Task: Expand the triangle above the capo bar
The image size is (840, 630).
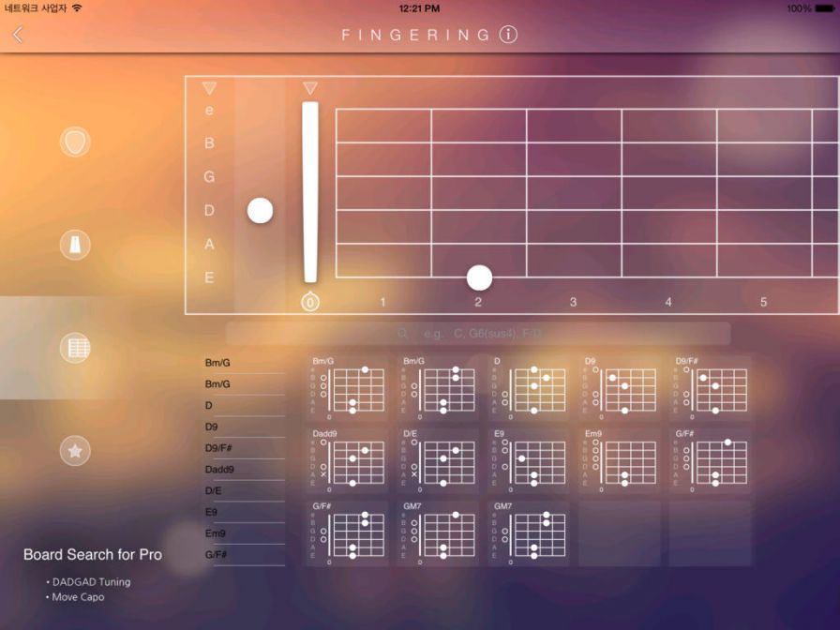Action: 310,88
